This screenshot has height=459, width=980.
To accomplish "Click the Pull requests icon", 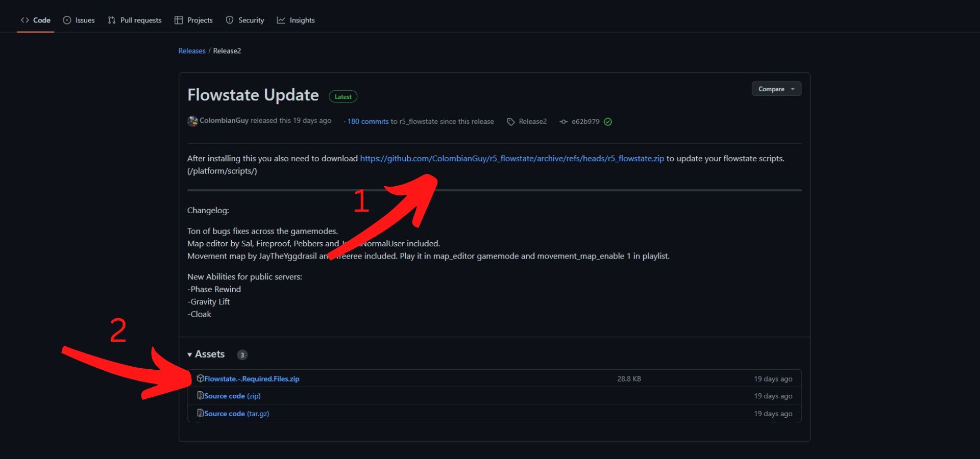I will pyautogui.click(x=111, y=20).
